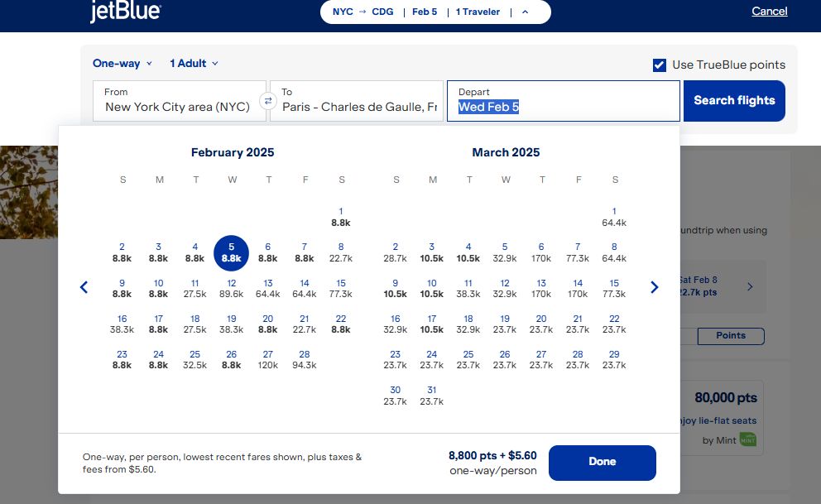Select the Depart date field
The height and width of the screenshot is (504, 821).
pyautogui.click(x=563, y=101)
